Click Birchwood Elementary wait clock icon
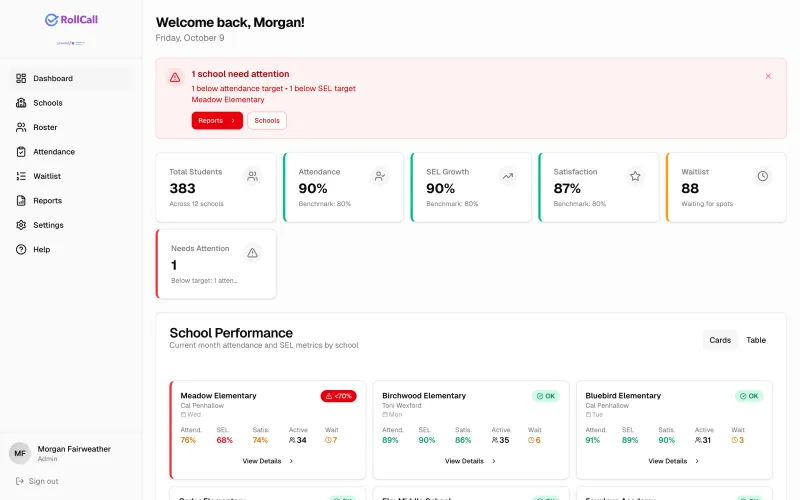 (x=531, y=440)
